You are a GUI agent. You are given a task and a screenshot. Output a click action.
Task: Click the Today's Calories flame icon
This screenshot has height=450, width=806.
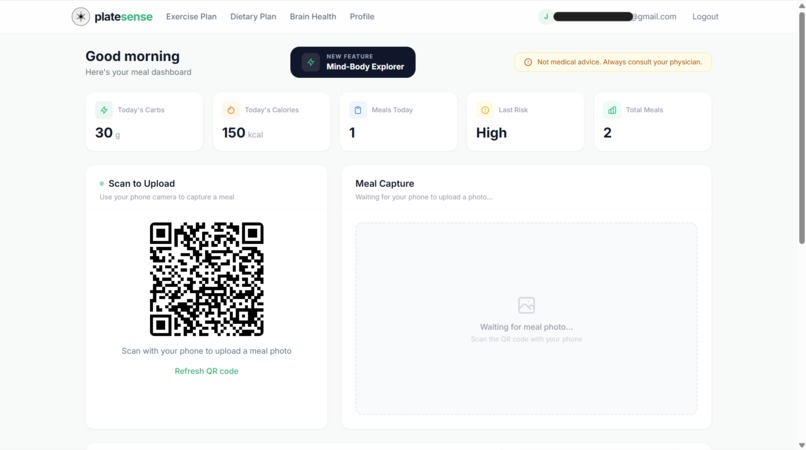[231, 110]
